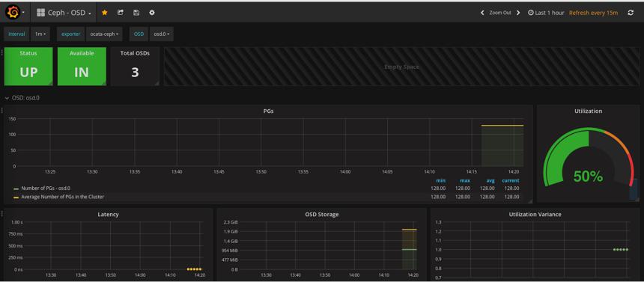The height and width of the screenshot is (282, 644).
Task: Open the OSD osd.0 dropdown
Action: 162,34
